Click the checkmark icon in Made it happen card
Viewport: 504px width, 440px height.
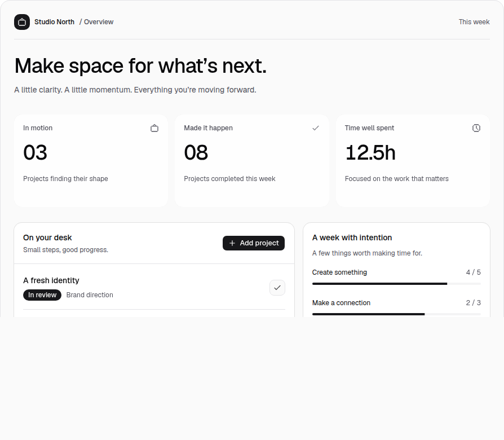[x=316, y=128]
